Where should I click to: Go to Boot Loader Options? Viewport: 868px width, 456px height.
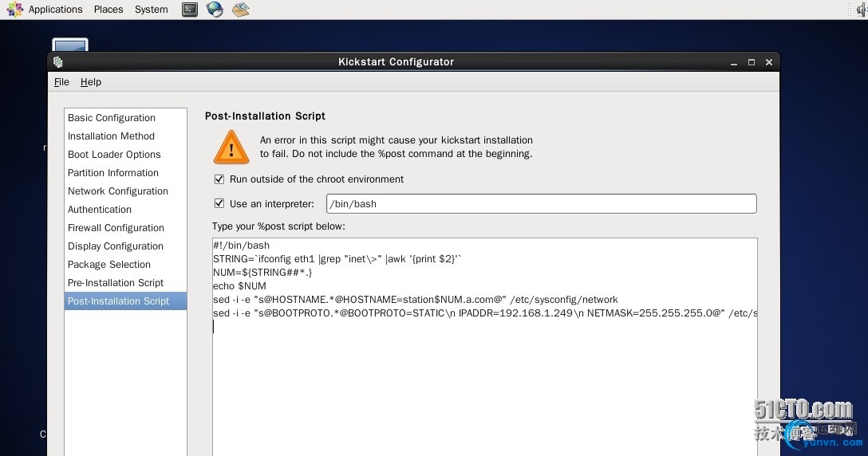tap(126, 155)
